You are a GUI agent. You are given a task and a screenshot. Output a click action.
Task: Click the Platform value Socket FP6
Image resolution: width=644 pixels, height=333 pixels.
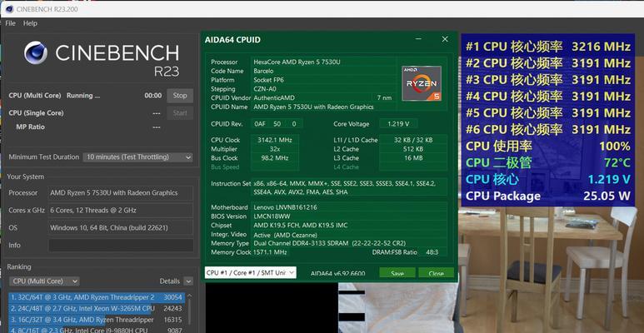tap(270, 80)
